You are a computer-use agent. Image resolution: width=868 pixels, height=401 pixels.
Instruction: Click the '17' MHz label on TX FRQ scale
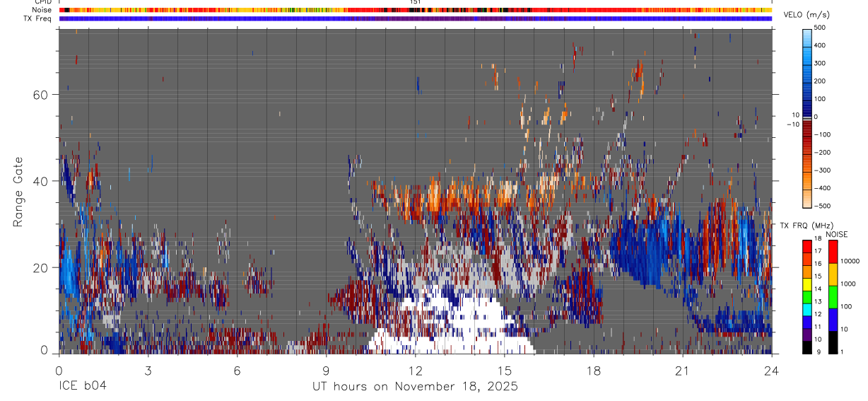(x=818, y=251)
